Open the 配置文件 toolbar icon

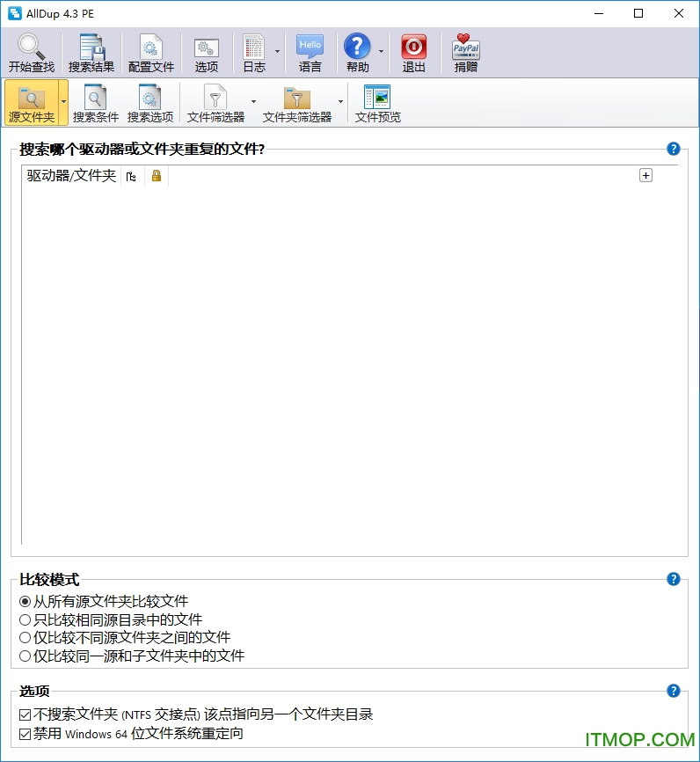151,48
